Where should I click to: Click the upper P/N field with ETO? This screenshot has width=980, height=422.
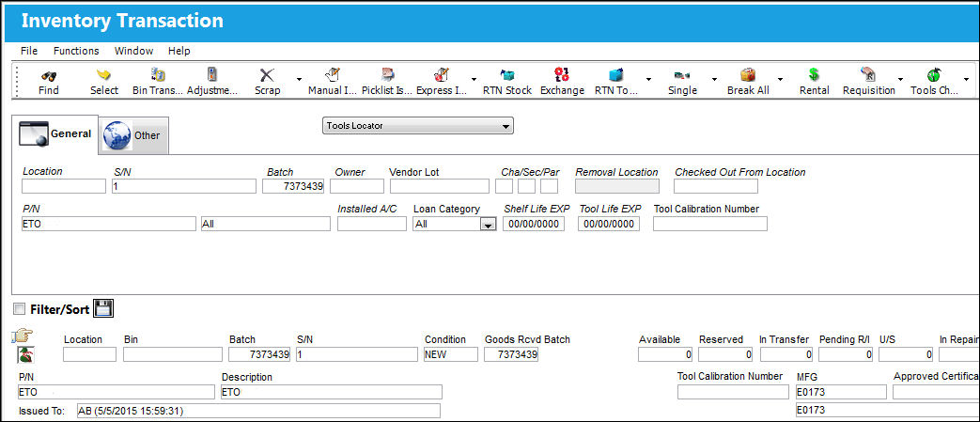[x=109, y=224]
